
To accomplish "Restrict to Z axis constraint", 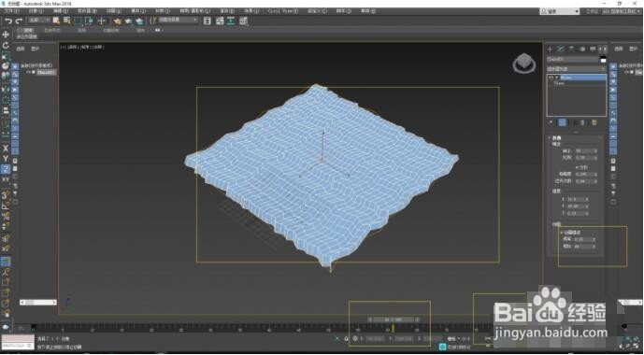I will click(x=6, y=169).
